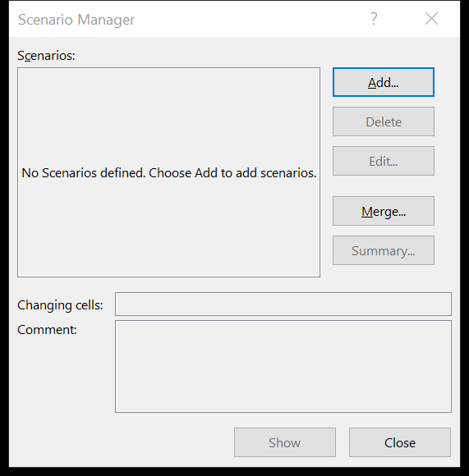Click the Add... button
The image size is (469, 476).
coord(384,82)
